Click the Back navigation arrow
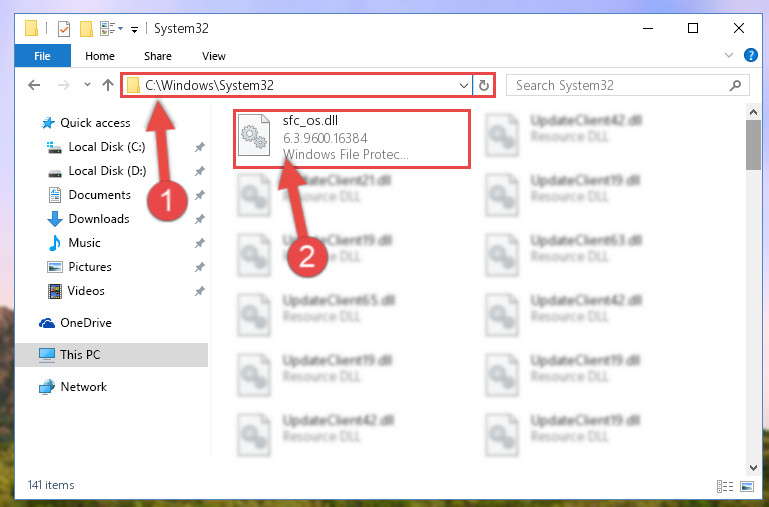The width and height of the screenshot is (769, 507). point(34,85)
